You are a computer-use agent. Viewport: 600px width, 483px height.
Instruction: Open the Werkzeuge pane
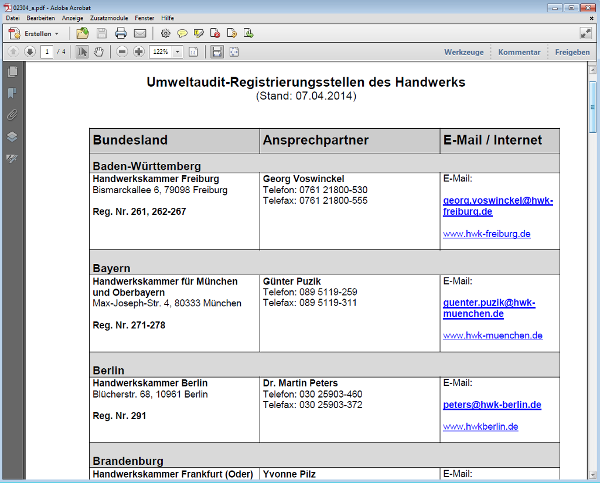(464, 51)
